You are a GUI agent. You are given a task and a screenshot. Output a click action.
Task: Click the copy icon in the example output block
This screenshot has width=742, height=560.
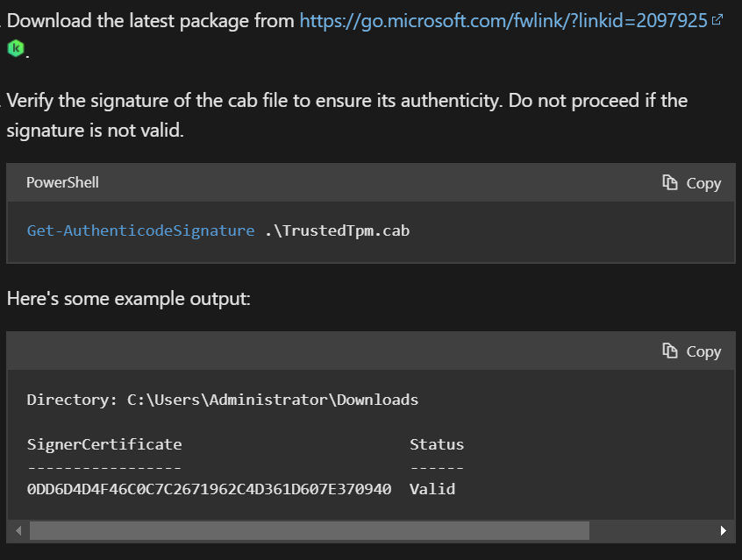coord(670,351)
